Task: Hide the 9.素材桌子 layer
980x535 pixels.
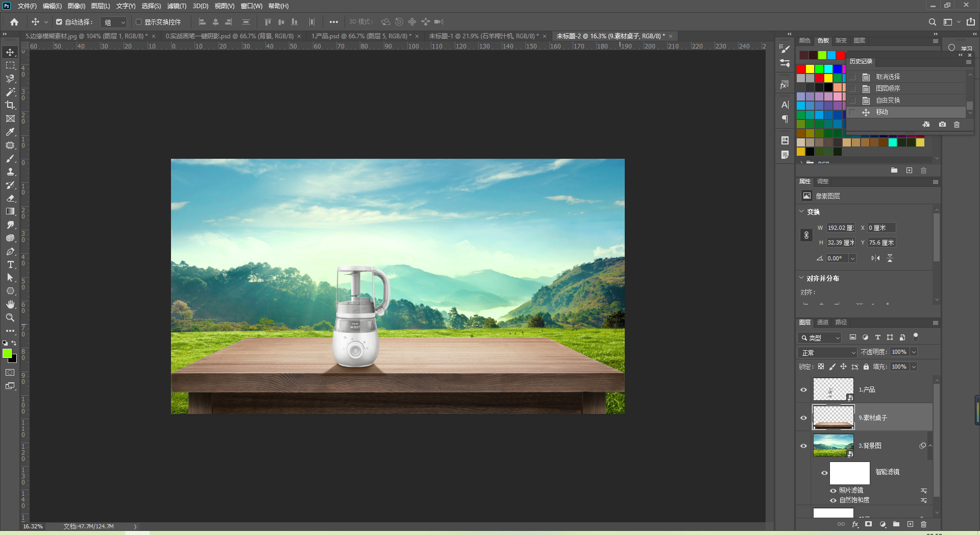Action: point(803,418)
